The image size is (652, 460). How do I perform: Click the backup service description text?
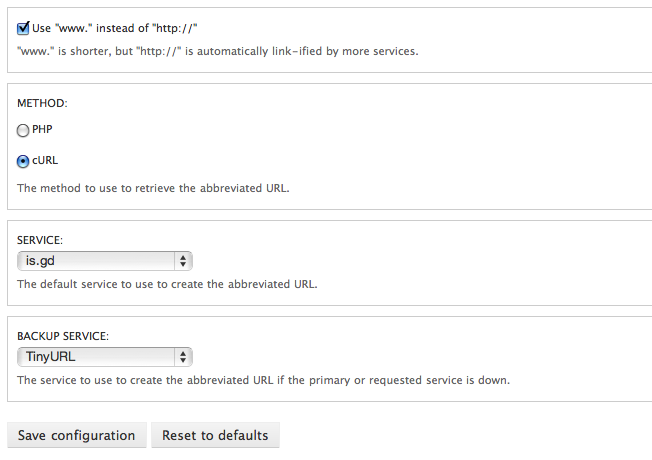(x=264, y=380)
